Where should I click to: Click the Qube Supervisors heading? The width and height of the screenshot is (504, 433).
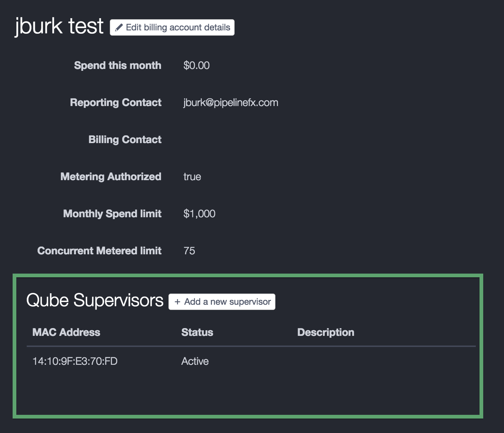point(95,300)
